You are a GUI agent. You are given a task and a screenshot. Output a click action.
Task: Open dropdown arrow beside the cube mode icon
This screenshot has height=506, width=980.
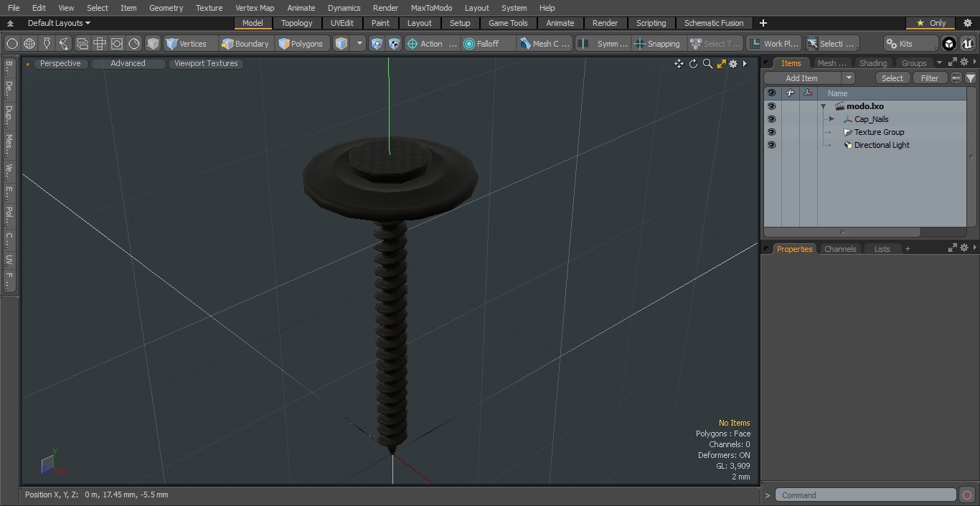359,44
